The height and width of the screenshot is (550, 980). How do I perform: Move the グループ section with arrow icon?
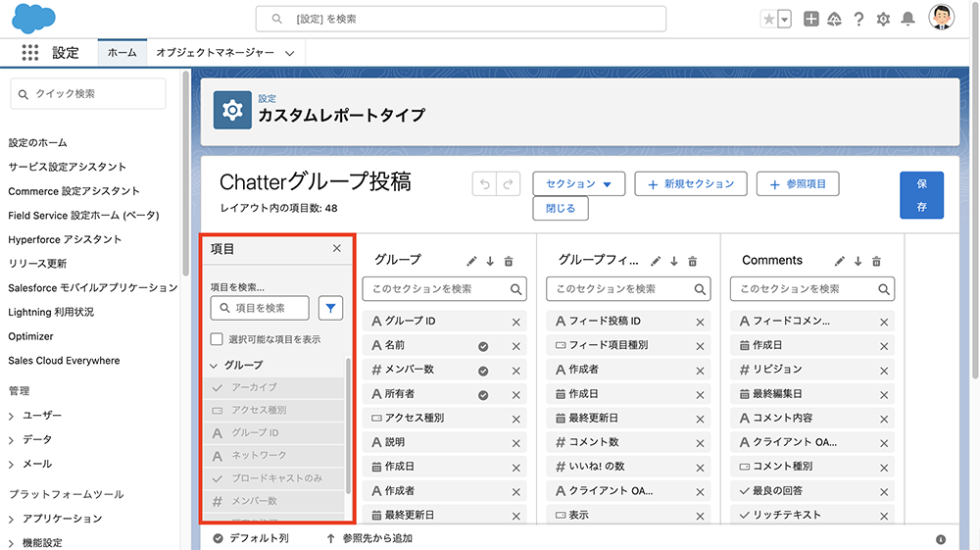[490, 261]
